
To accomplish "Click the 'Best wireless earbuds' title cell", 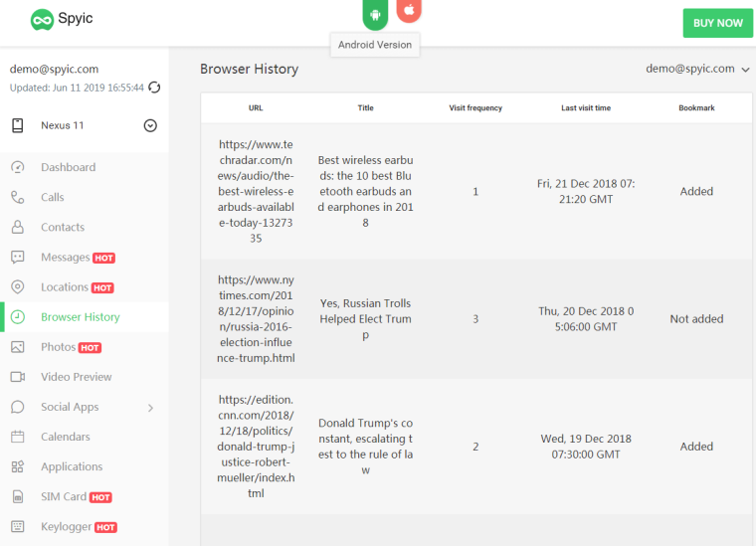I will click(x=365, y=191).
